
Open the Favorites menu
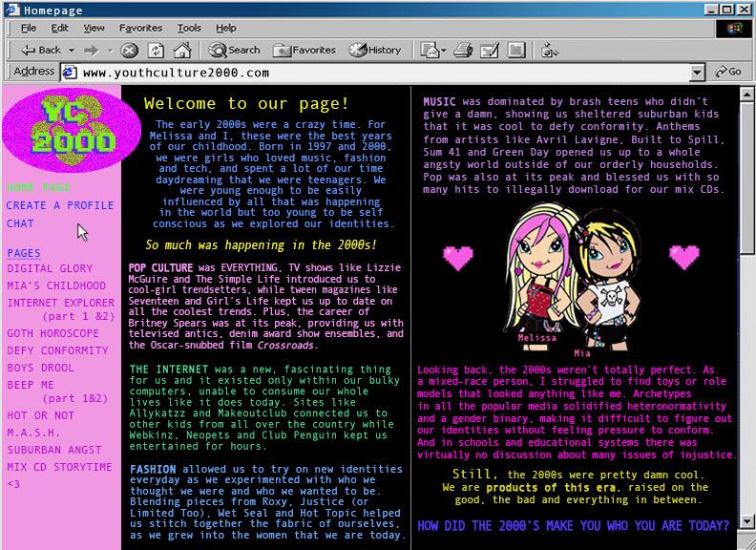pyautogui.click(x=140, y=28)
